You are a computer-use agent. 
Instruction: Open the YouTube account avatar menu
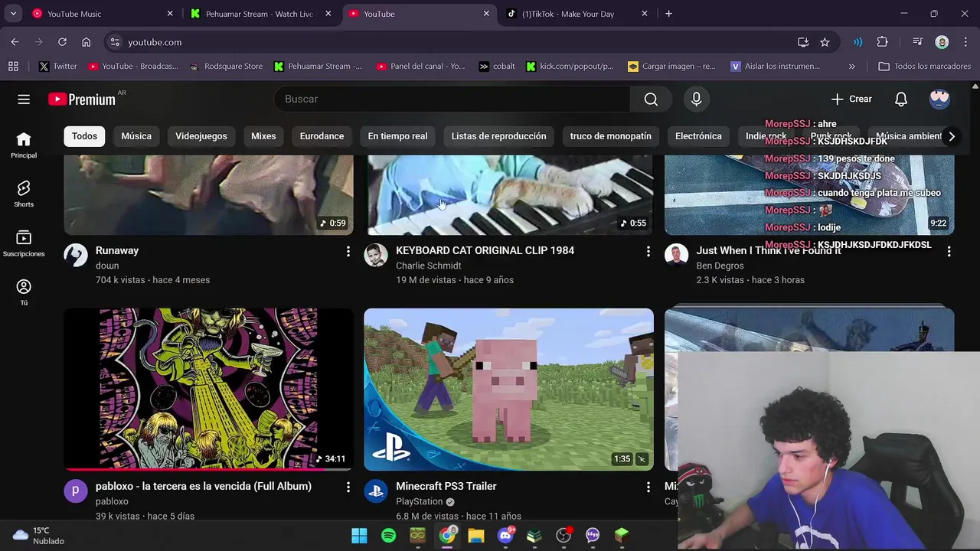pyautogui.click(x=939, y=99)
